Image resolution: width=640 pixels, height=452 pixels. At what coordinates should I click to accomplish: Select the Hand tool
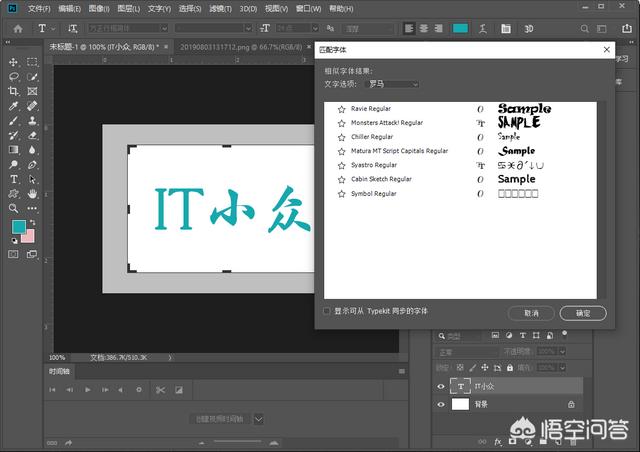32,194
